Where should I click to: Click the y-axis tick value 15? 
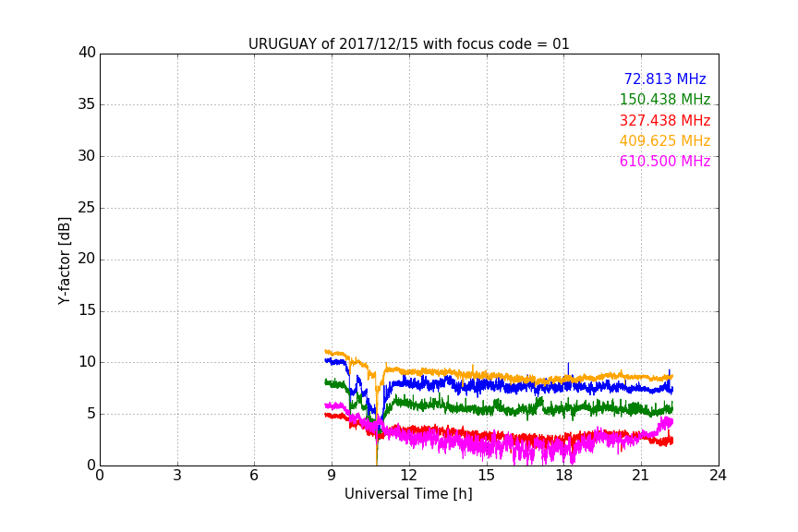[87, 310]
